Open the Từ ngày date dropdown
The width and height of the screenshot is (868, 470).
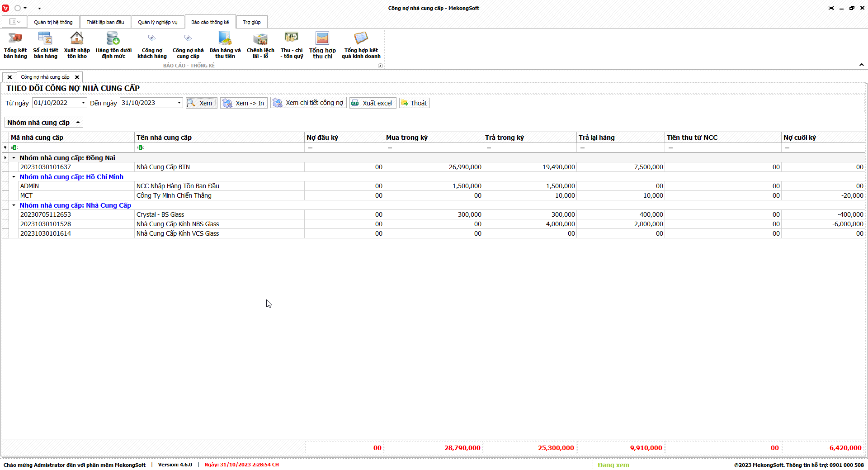[83, 103]
